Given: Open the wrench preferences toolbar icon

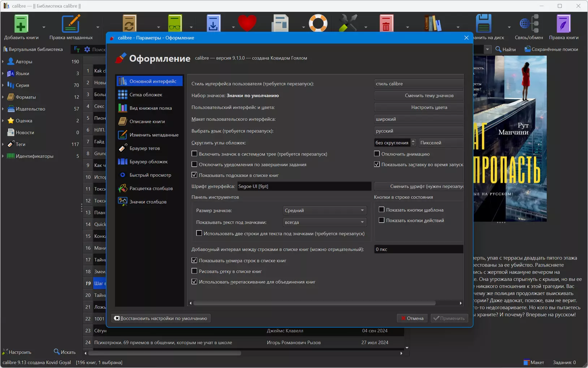Looking at the screenshot, I should [348, 23].
